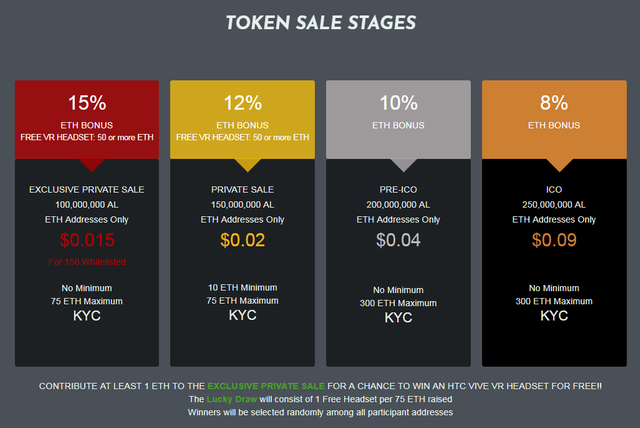Screen dimensions: 640x428
Task: Select the gold 12% ETH bonus header
Action: 242,118
